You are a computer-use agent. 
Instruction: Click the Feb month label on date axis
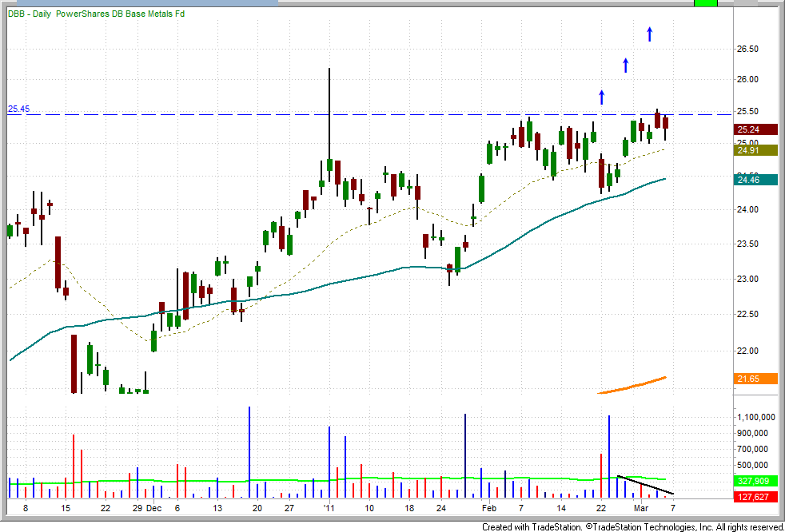point(488,507)
